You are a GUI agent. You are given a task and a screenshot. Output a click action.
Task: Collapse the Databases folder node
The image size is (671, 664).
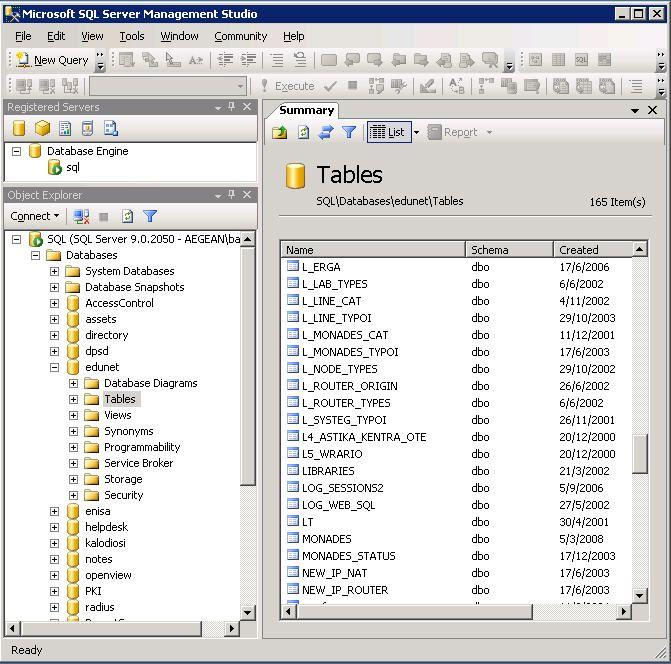(x=36, y=255)
